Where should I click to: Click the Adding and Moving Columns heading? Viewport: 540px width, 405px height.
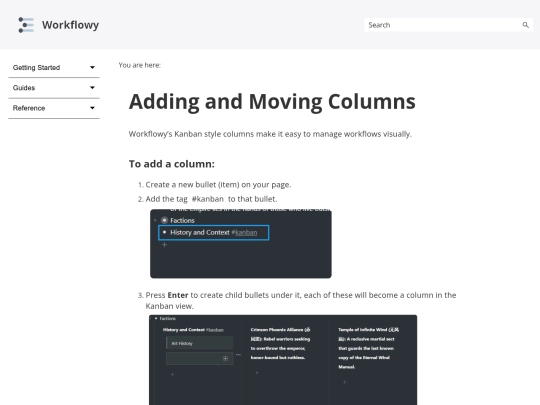click(272, 102)
